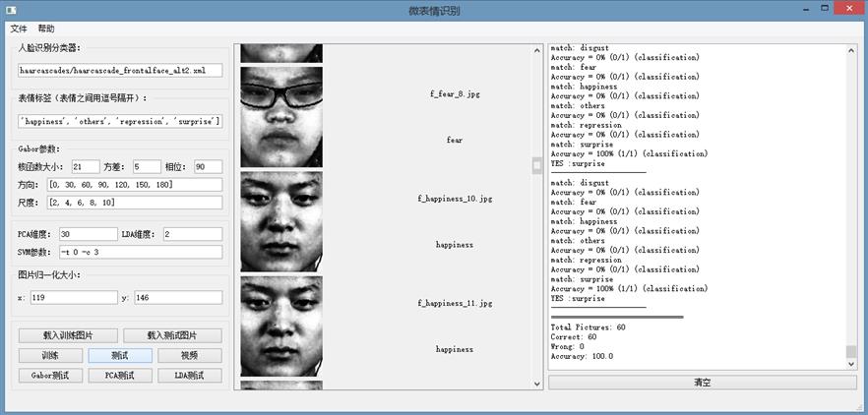Run the LDA测试 button
This screenshot has height=415, width=868.
click(190, 375)
